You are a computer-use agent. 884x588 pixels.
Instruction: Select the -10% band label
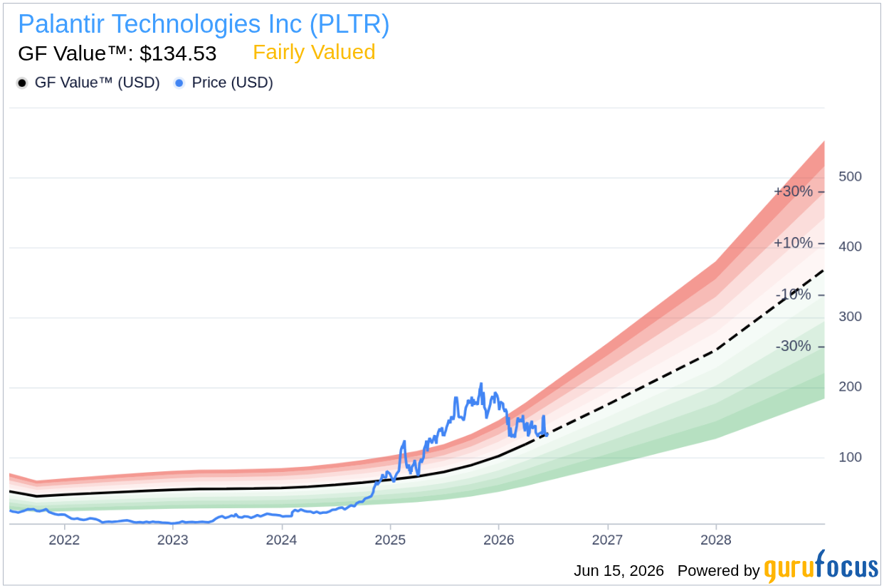(x=793, y=295)
